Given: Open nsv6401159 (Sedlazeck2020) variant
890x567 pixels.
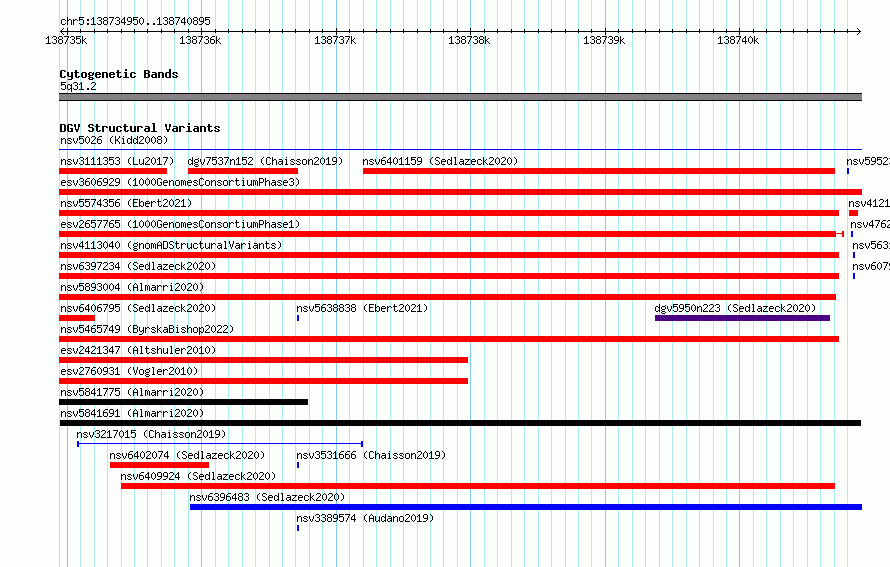Looking at the screenshot, I should [x=599, y=171].
